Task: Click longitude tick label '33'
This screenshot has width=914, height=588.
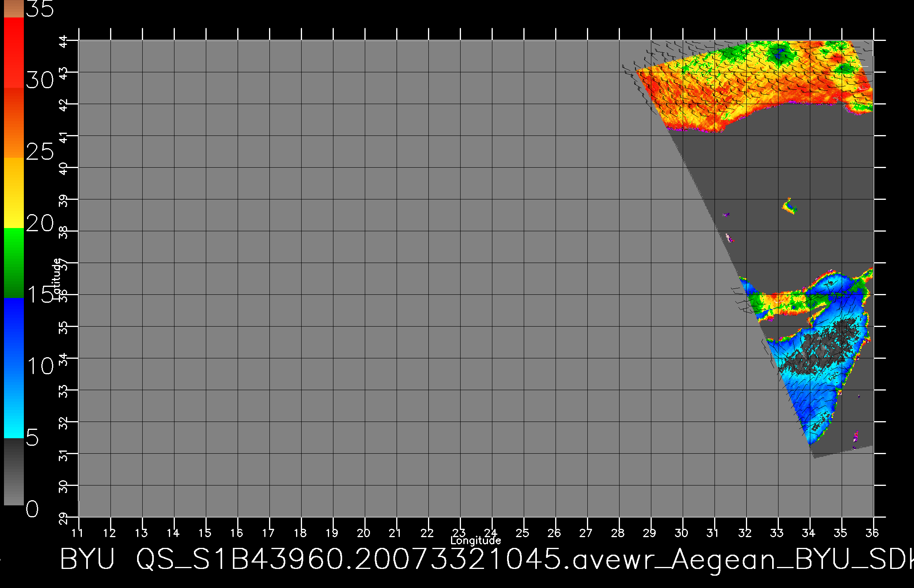Action: 777,533
